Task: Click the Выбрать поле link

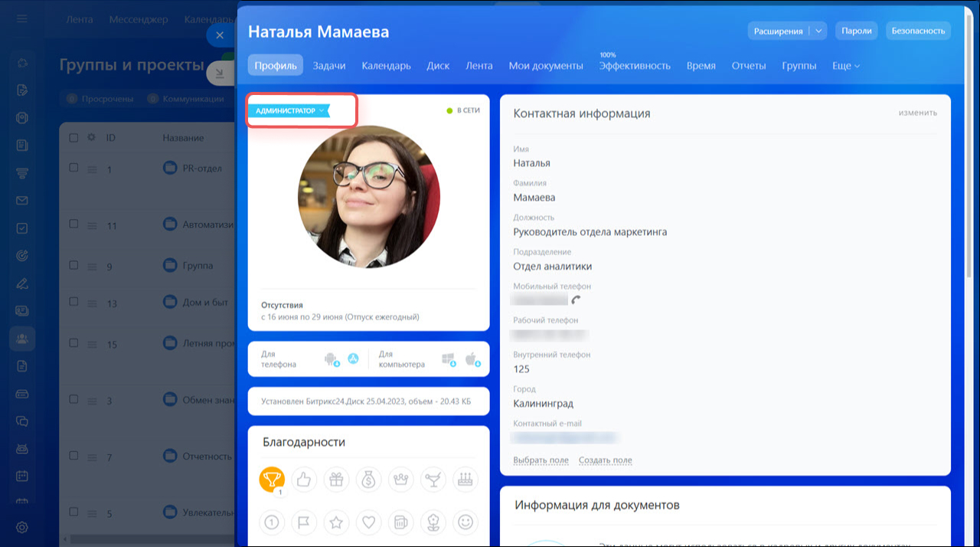Action: pos(541,460)
